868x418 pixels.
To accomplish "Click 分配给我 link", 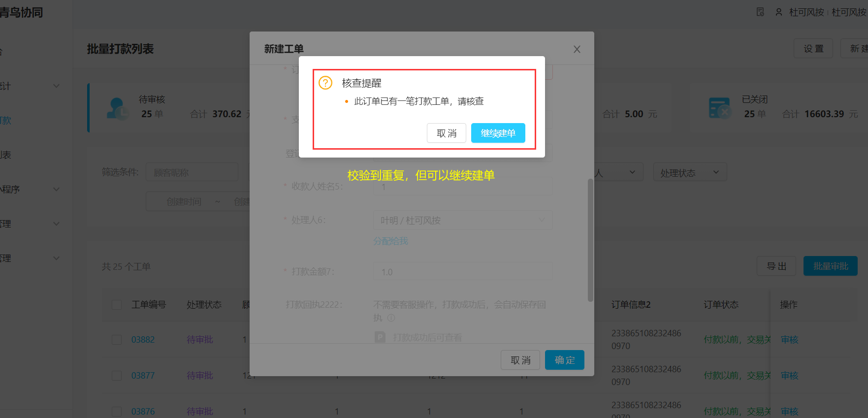I will (x=390, y=241).
